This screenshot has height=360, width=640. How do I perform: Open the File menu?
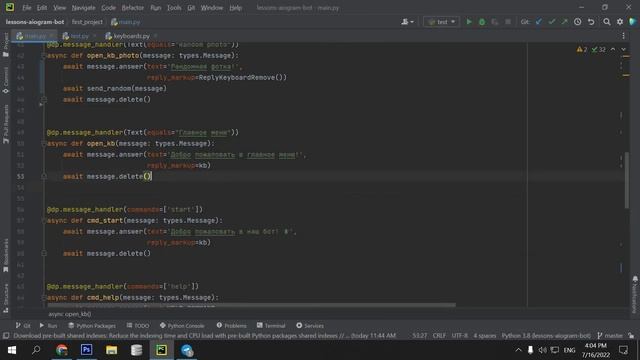tap(27, 8)
